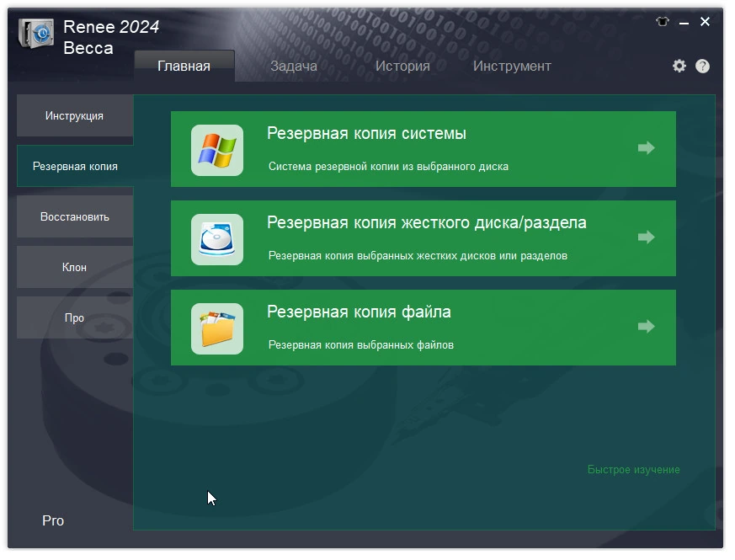This screenshot has height=560, width=735.
Task: Close the Renee Becca window
Action: tap(705, 22)
